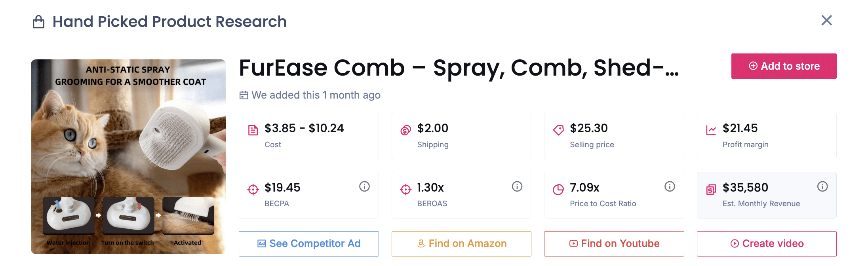Click the banknote icon on Est. Monthly Revenue
The image size is (868, 266).
[712, 189]
